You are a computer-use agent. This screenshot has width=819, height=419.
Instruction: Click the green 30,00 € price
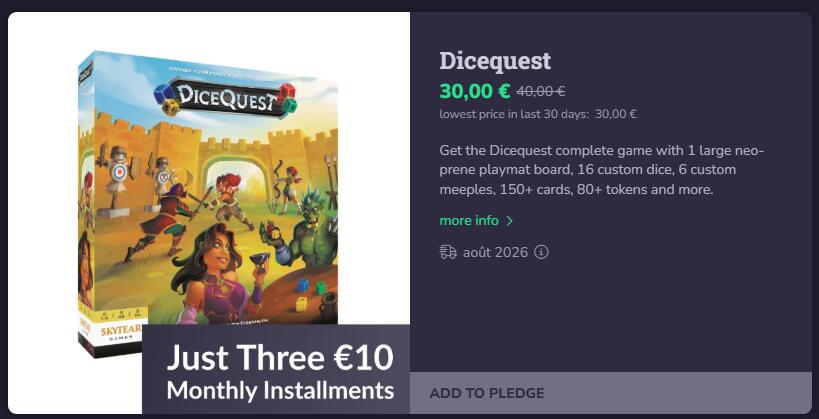click(475, 91)
